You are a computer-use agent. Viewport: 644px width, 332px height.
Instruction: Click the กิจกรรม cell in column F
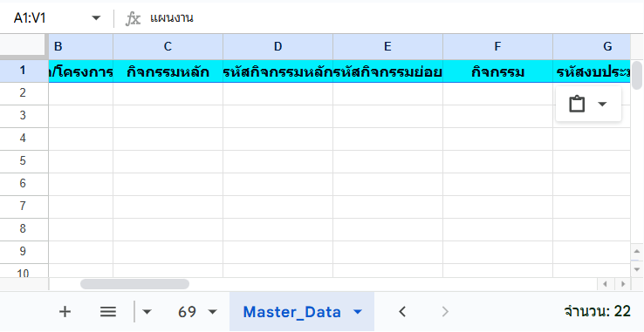point(497,71)
